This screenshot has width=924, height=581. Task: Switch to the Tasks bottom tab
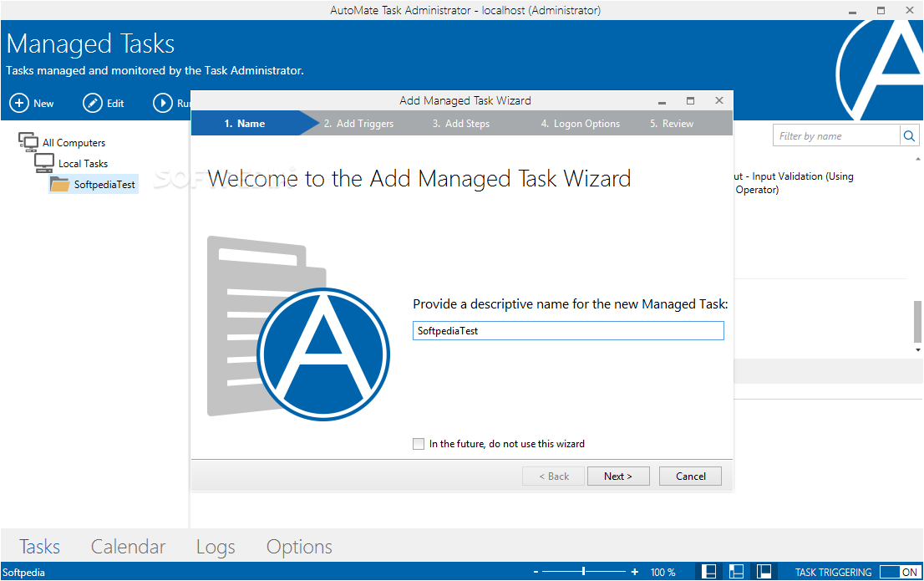point(39,547)
